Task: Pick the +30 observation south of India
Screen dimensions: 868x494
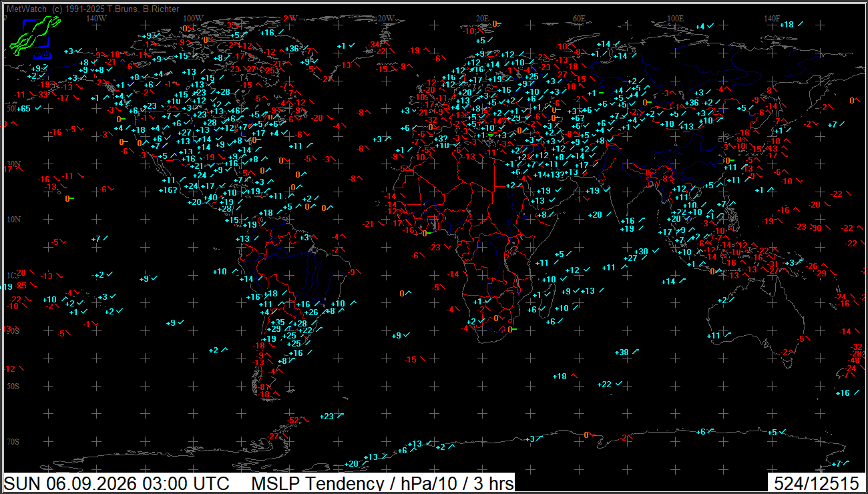Action: [641, 252]
